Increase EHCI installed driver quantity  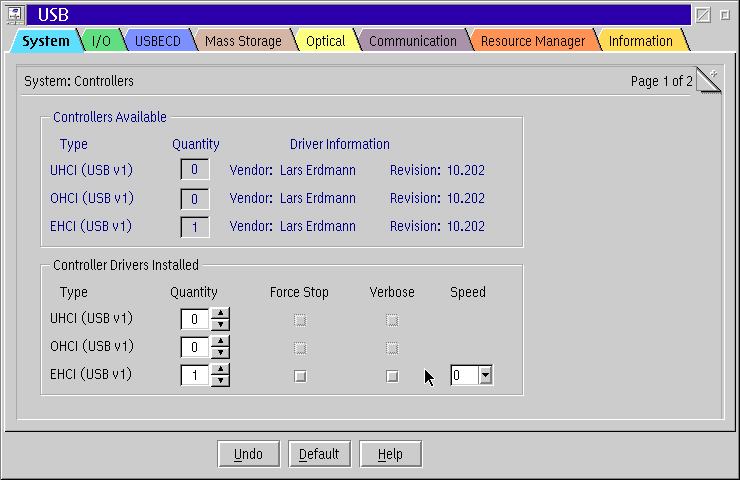(x=220, y=369)
